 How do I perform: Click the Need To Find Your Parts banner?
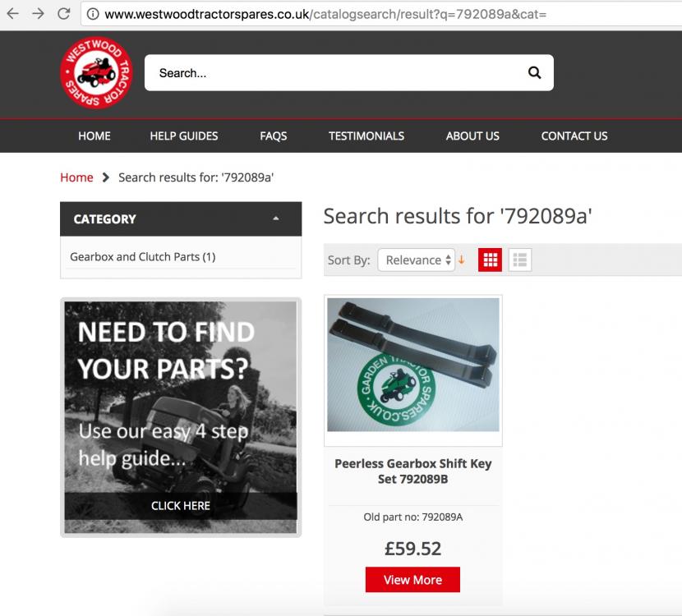181,417
